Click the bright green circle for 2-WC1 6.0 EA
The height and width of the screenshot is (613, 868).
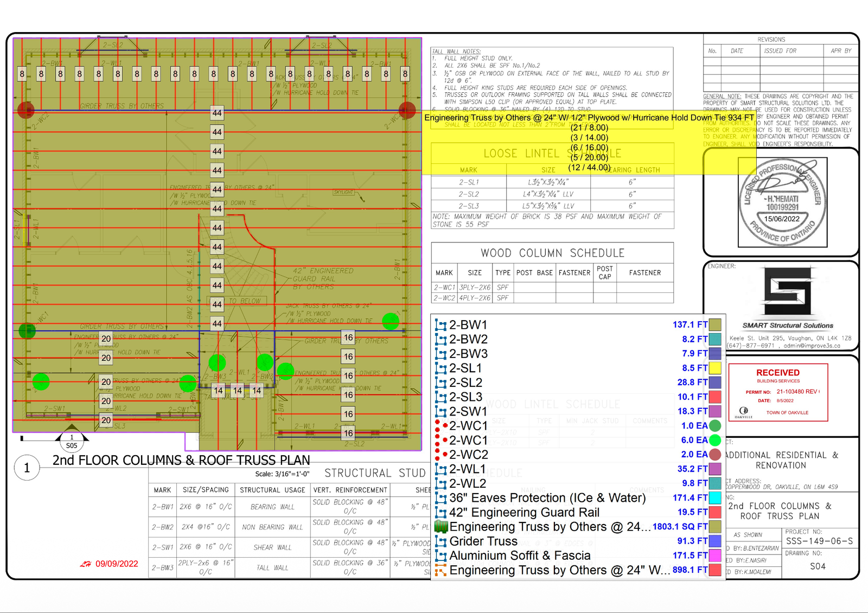point(716,440)
